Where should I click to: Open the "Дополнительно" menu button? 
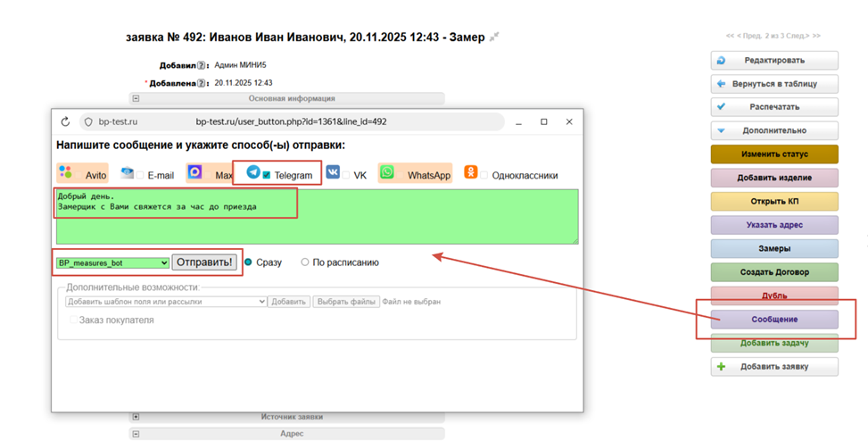click(773, 130)
